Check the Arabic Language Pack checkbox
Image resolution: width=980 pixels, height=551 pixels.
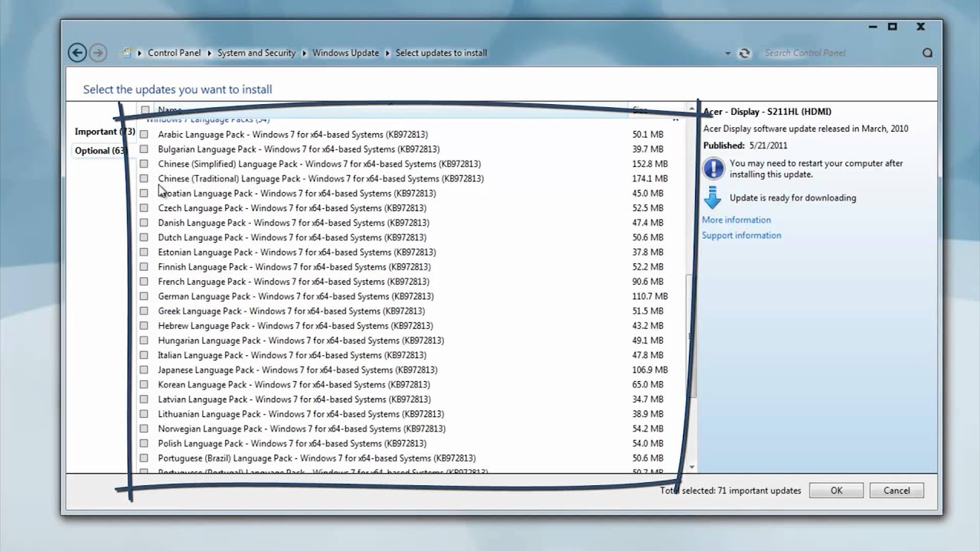(144, 134)
